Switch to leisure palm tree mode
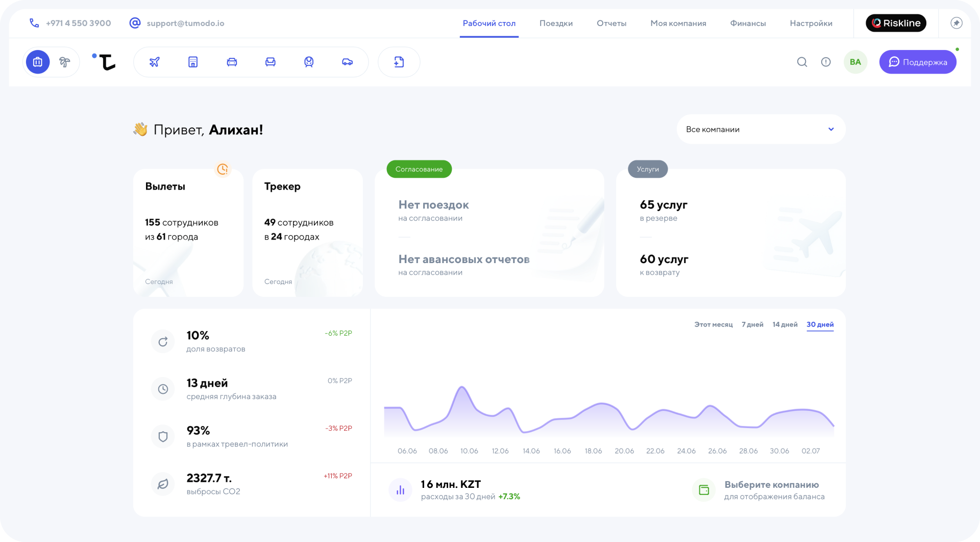This screenshot has width=980, height=542. point(64,62)
